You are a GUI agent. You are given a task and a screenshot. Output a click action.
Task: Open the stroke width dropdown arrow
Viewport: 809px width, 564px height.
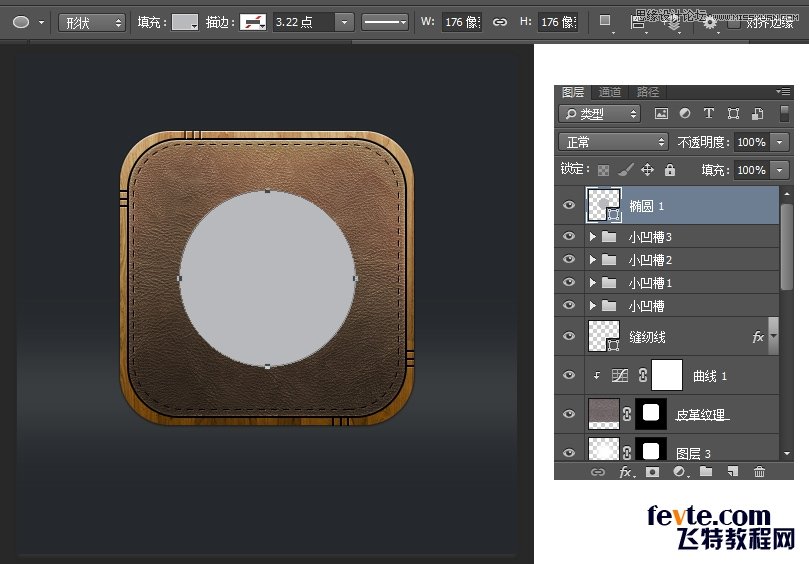(344, 22)
